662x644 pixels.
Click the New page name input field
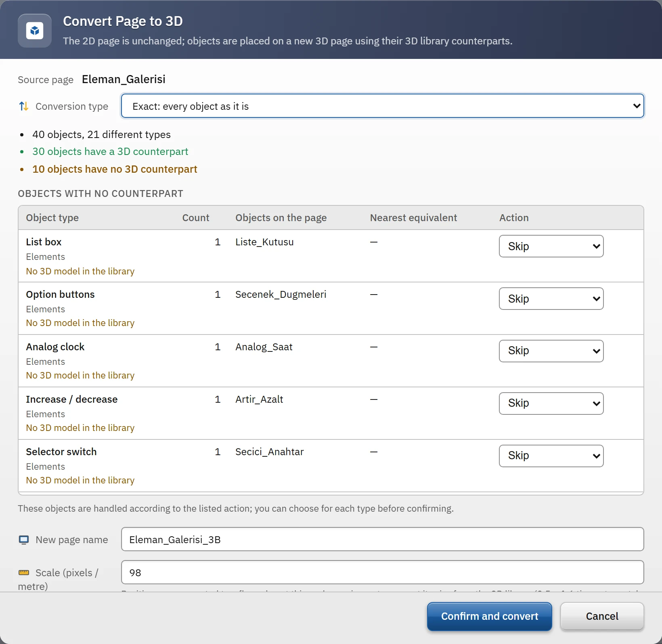pos(382,539)
